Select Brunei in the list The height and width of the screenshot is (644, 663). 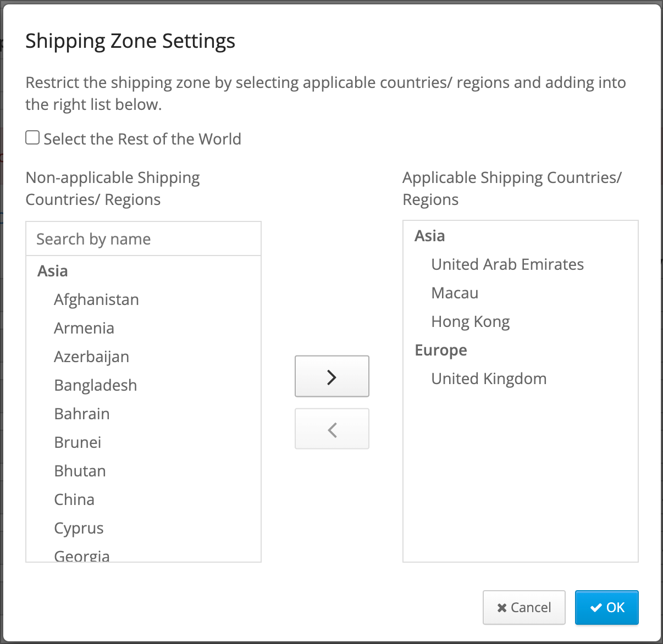(x=78, y=442)
